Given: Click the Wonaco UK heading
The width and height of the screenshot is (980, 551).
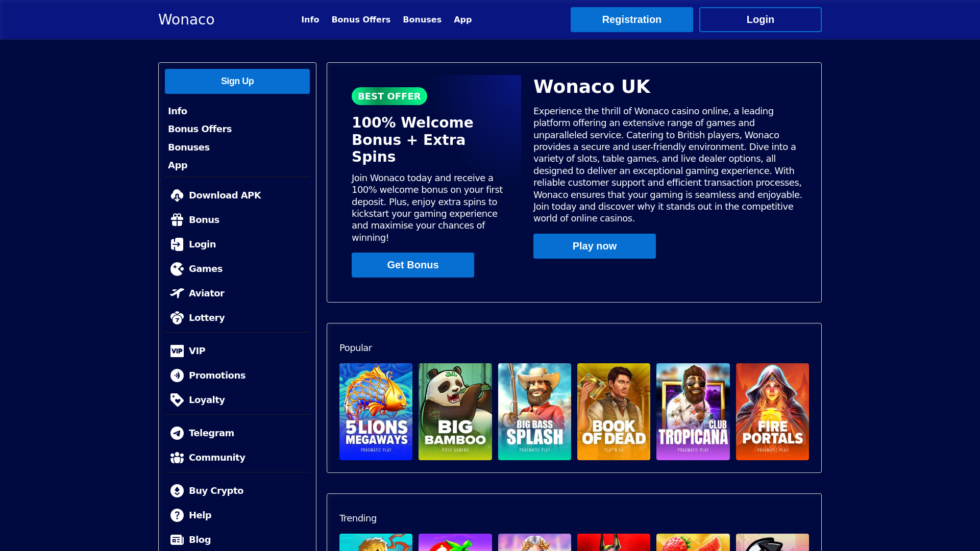Looking at the screenshot, I should click(x=592, y=87).
